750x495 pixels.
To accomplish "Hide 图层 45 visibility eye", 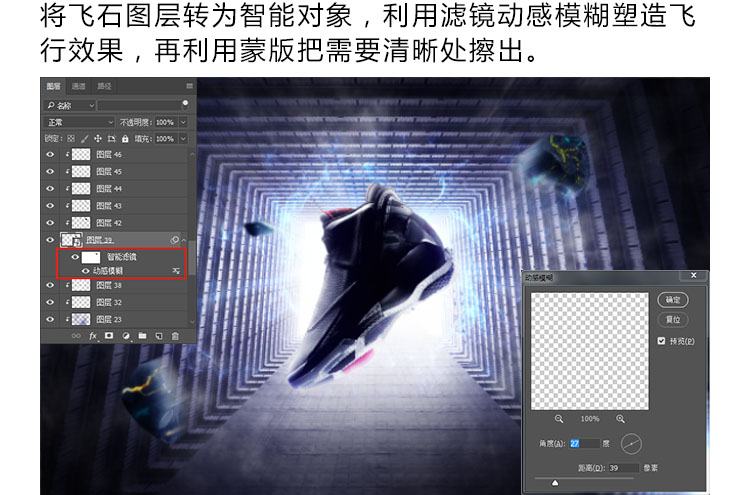I will (x=50, y=171).
